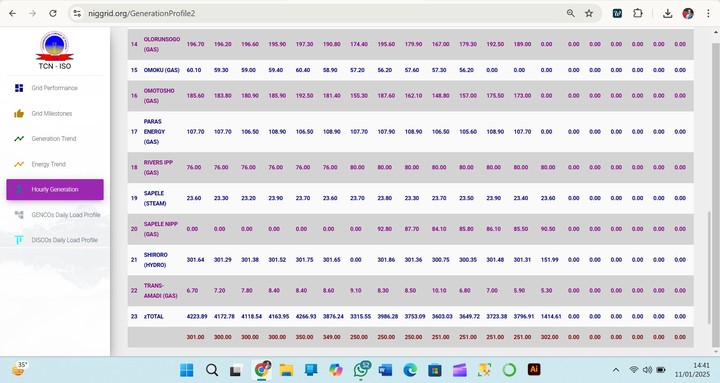
Task: Open the Windows Start menu
Action: click(187, 370)
